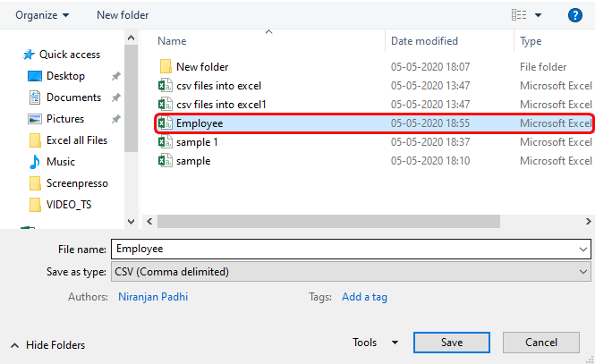The image size is (595, 364).
Task: Click the File name text field
Action: (340, 250)
